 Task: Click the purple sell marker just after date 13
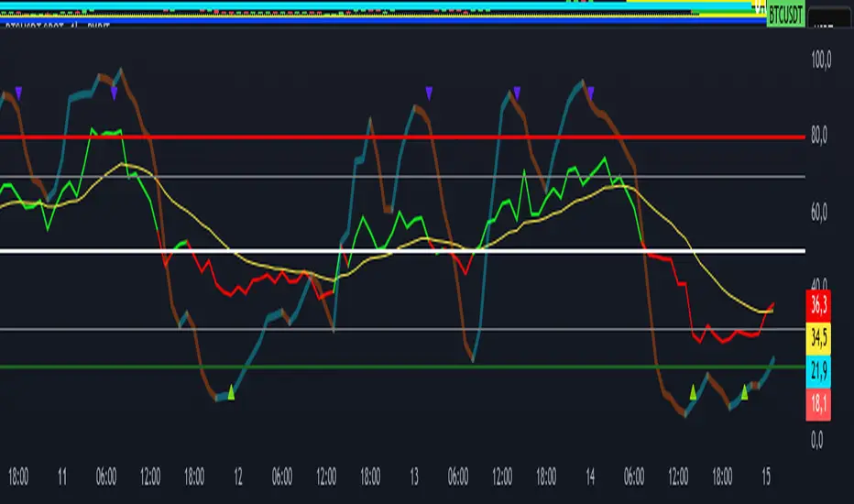(429, 93)
